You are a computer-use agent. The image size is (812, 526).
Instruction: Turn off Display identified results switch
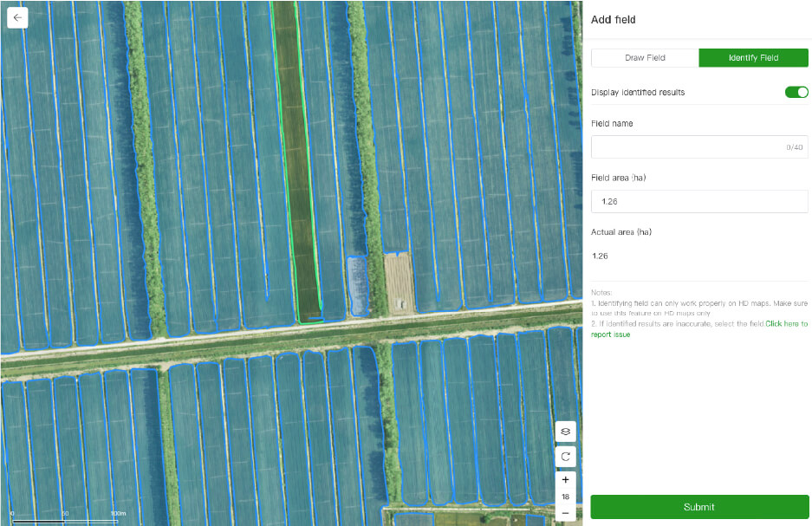coord(796,92)
